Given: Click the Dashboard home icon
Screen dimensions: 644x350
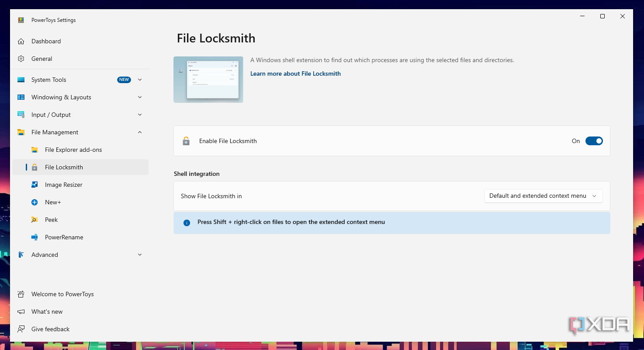Looking at the screenshot, I should [21, 41].
